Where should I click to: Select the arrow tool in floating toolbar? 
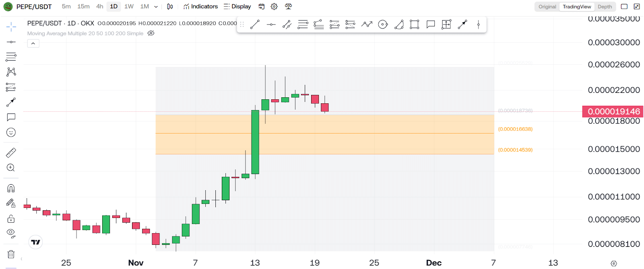462,25
